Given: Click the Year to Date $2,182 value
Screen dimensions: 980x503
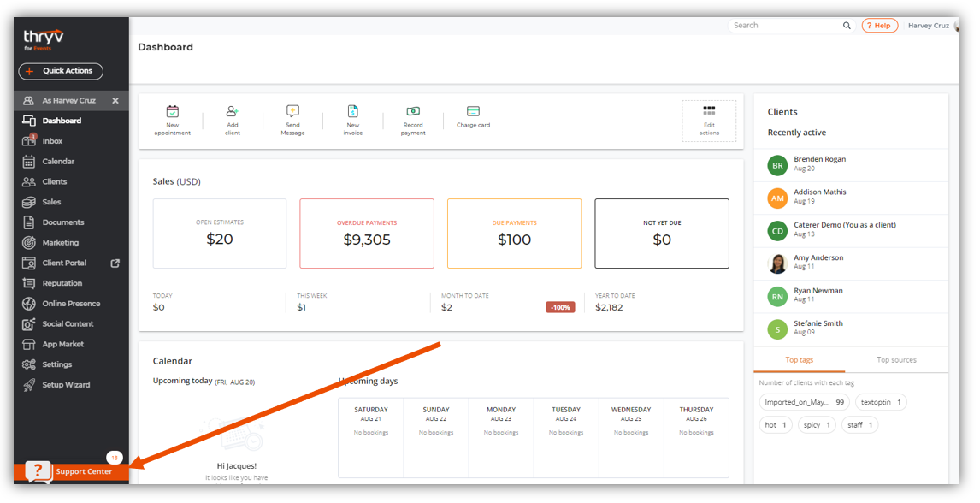Looking at the screenshot, I should (x=609, y=307).
